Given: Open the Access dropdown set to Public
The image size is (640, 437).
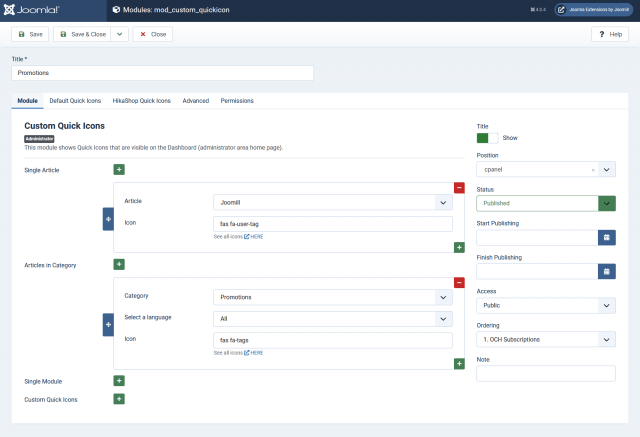Looking at the screenshot, I should pos(545,305).
